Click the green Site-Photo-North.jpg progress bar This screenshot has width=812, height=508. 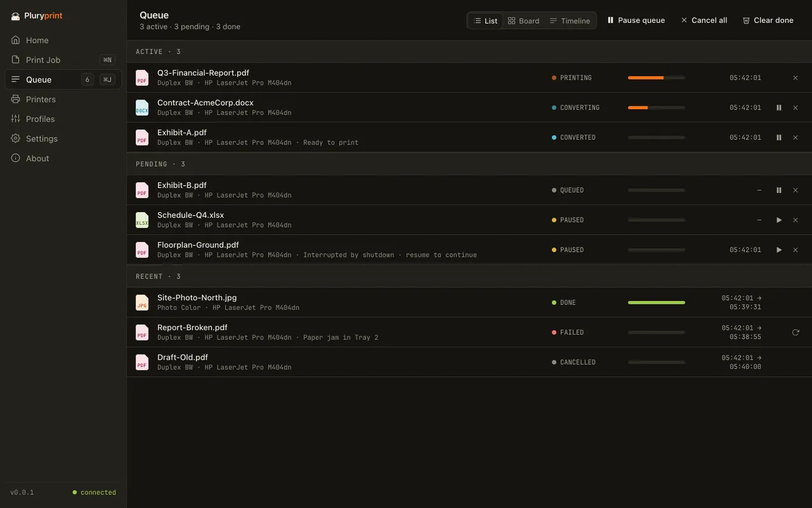(657, 302)
